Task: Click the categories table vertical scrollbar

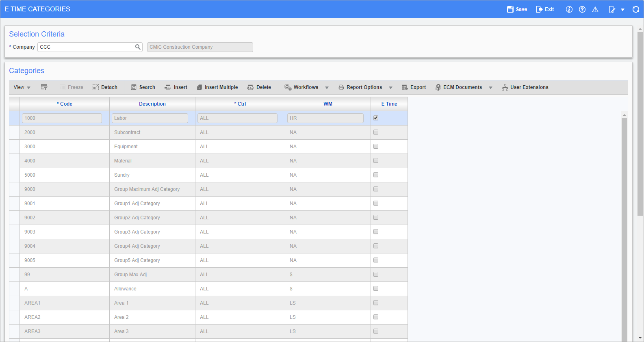Action: click(x=624, y=227)
